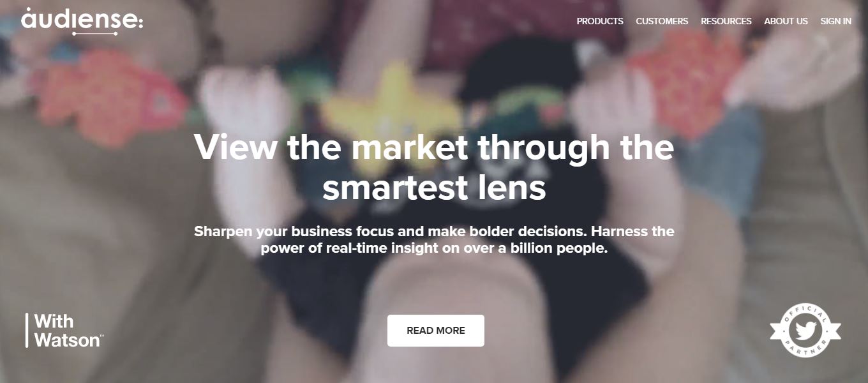This screenshot has width=868, height=383.
Task: Open the PRODUCTS menu
Action: click(x=600, y=21)
